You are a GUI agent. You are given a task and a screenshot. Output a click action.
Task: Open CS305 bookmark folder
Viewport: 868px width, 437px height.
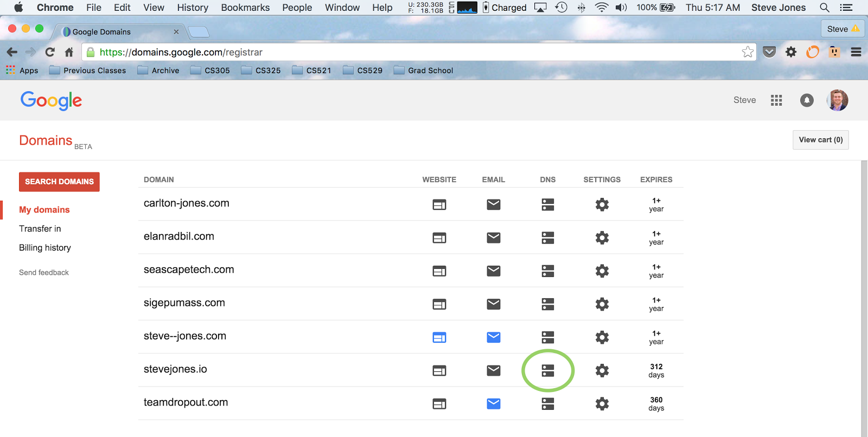[x=210, y=70]
